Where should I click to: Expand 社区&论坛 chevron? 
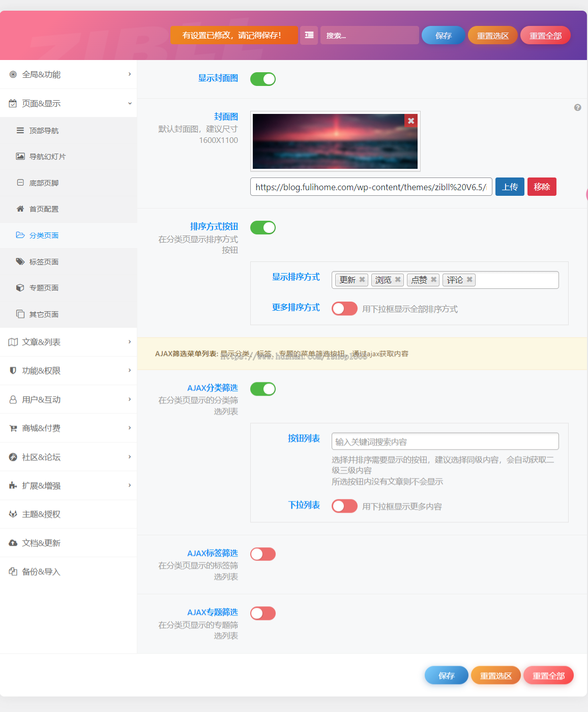(130, 457)
